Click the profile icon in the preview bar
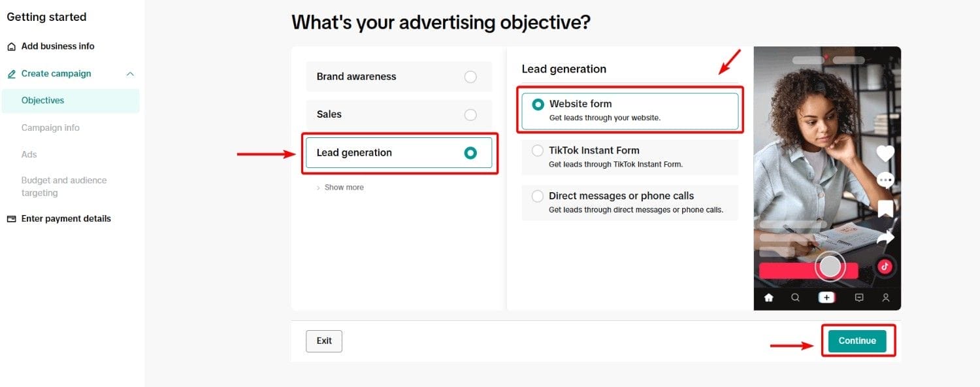980x387 pixels. point(885,297)
